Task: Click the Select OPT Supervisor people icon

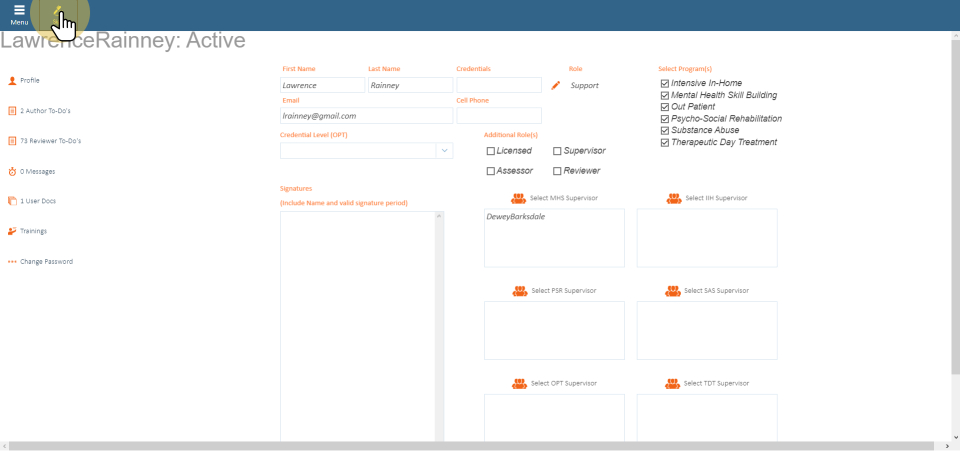Action: click(520, 383)
